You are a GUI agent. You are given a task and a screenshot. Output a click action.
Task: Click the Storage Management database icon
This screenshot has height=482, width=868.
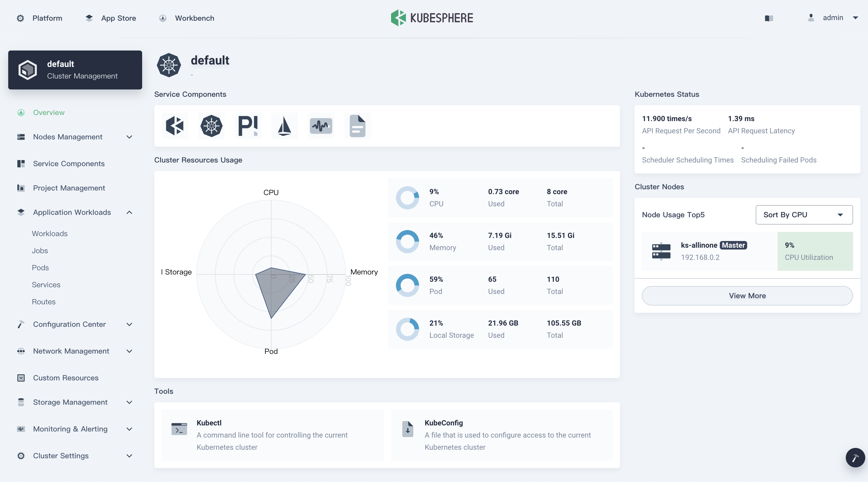pos(21,402)
